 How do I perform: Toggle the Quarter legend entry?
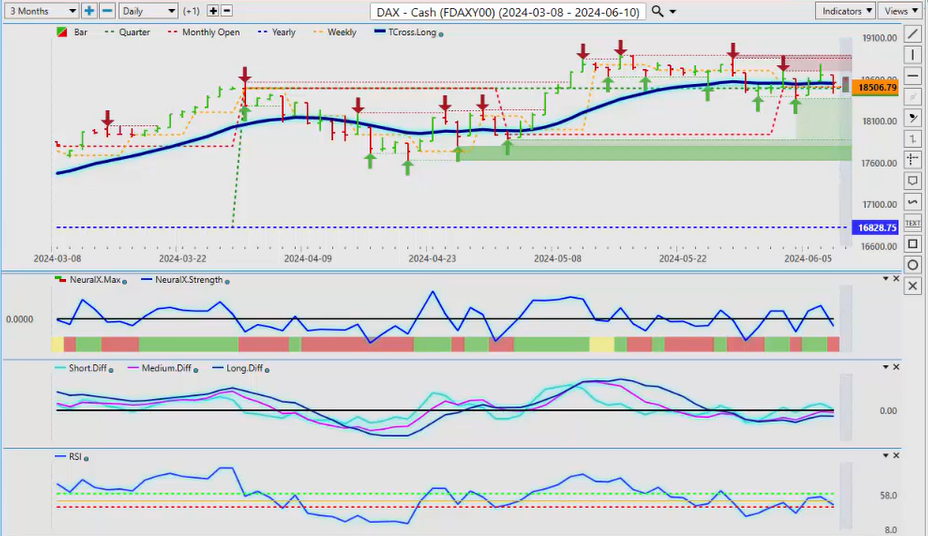tap(127, 32)
